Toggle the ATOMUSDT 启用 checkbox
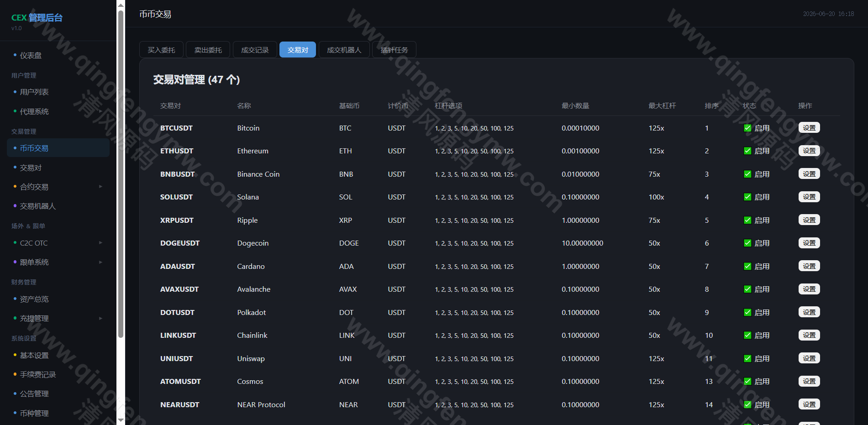 [x=747, y=382]
